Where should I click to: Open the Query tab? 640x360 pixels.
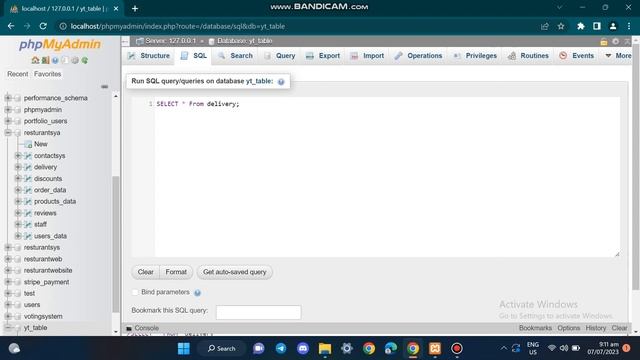point(280,56)
